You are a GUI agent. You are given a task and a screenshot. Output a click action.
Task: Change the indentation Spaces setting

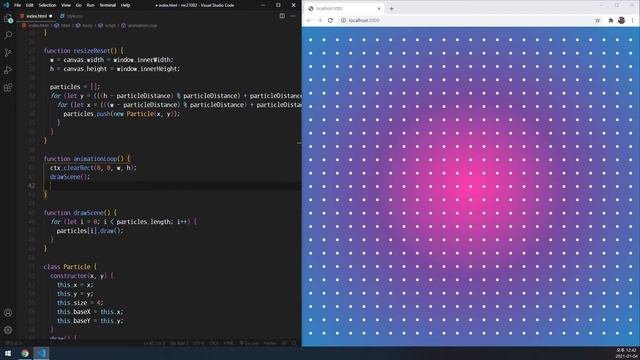pyautogui.click(x=179, y=343)
